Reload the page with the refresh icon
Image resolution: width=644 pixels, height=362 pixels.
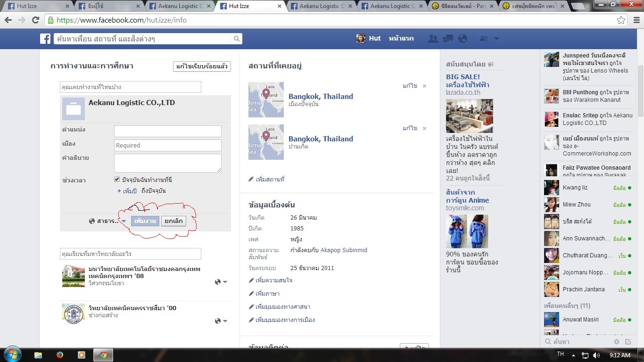[x=35, y=20]
